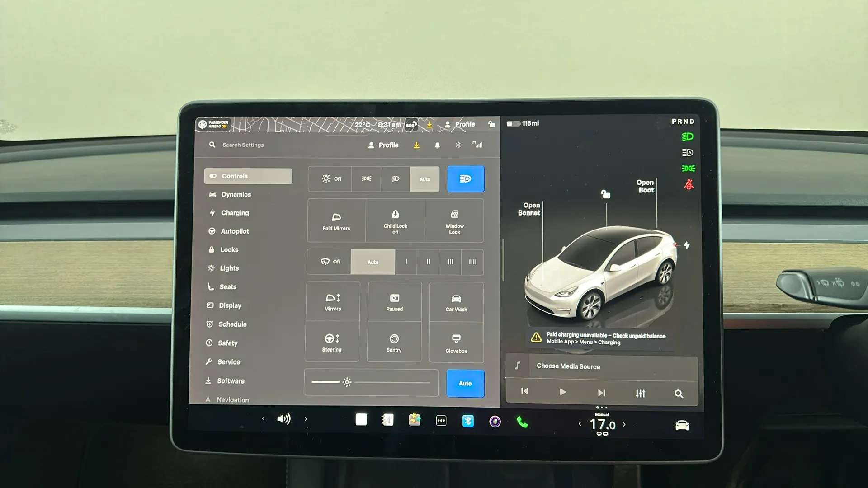
Task: Open the Schedule settings menu
Action: coord(226,324)
